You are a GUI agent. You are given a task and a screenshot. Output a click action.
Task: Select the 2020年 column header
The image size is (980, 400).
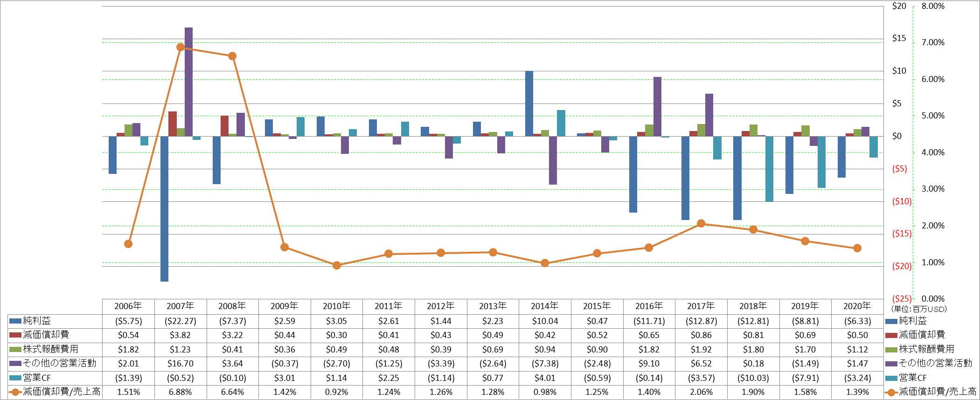[x=857, y=306]
